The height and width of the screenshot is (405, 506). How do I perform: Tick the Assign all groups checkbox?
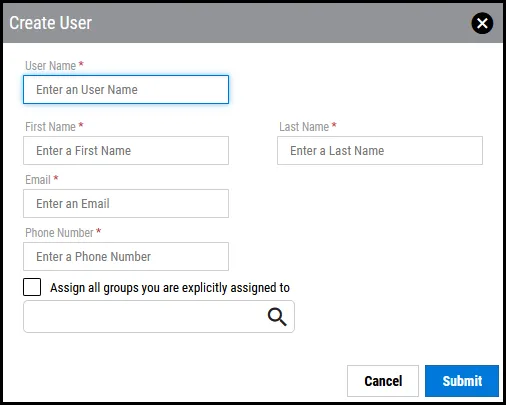pos(32,287)
